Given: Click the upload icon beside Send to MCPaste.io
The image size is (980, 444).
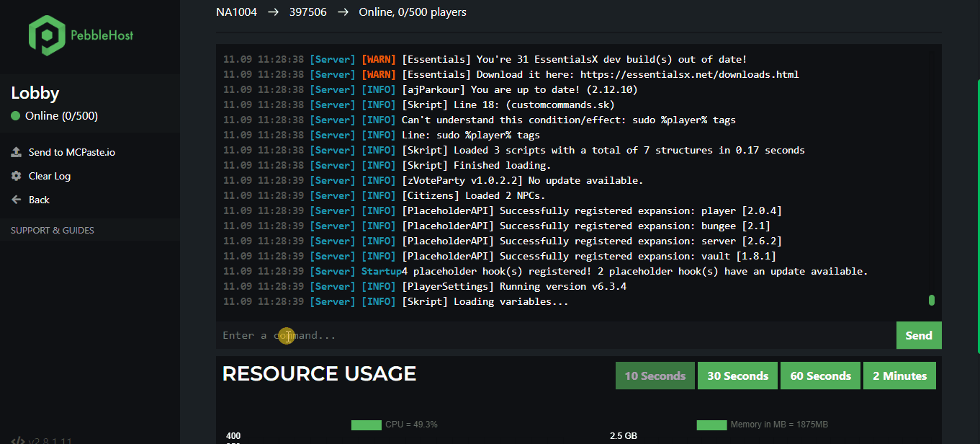Looking at the screenshot, I should point(16,152).
